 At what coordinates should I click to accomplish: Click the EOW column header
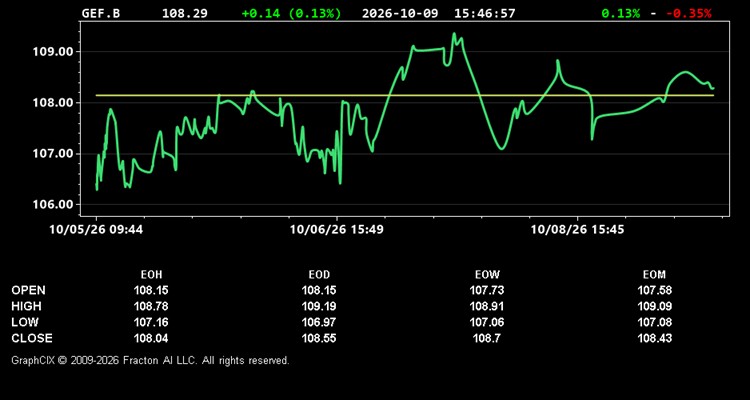(487, 275)
